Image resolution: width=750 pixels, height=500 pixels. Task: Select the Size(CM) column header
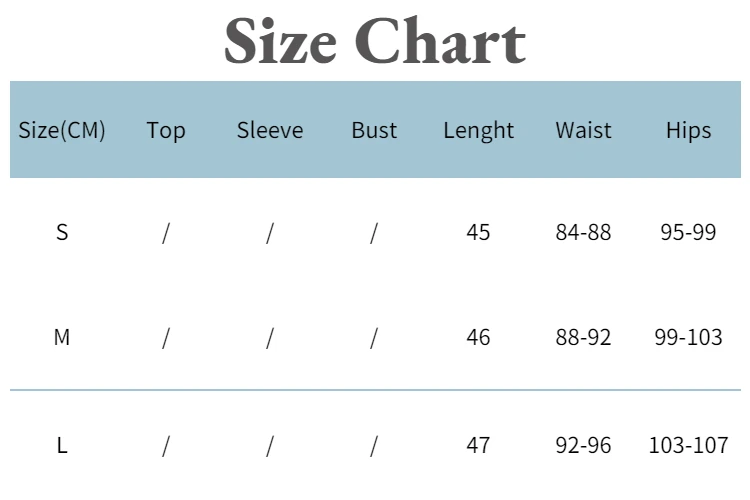62,130
